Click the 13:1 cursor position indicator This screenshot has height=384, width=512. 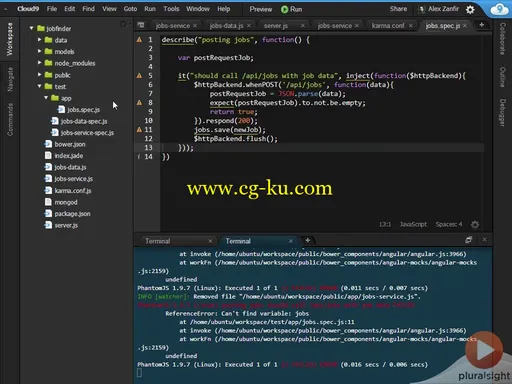click(385, 224)
